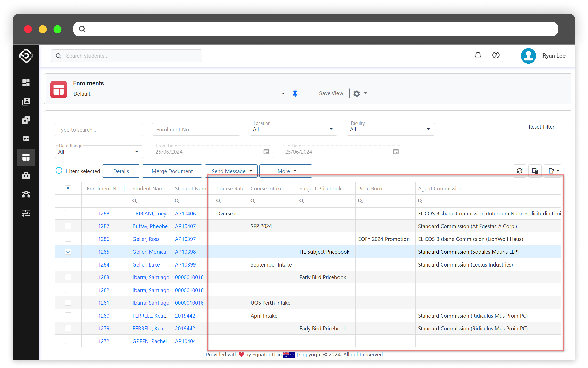The image size is (588, 368).
Task: Click the blue pin view icon
Action: coord(295,94)
